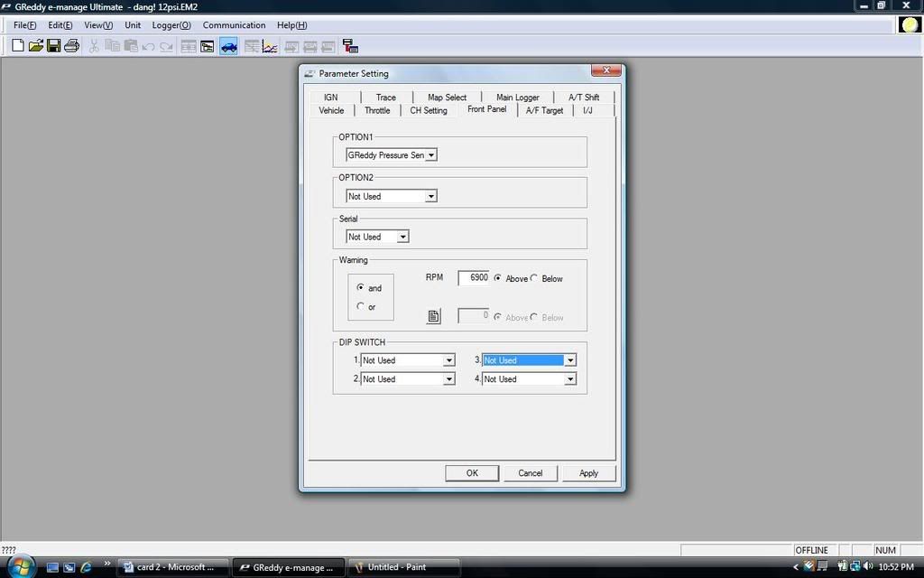The height and width of the screenshot is (578, 924).
Task: Open the Help menu
Action: pos(291,25)
